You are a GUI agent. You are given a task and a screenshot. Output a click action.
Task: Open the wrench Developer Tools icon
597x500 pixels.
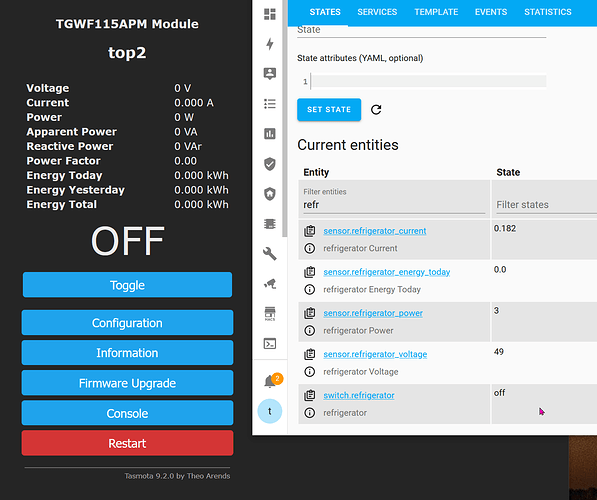(270, 254)
